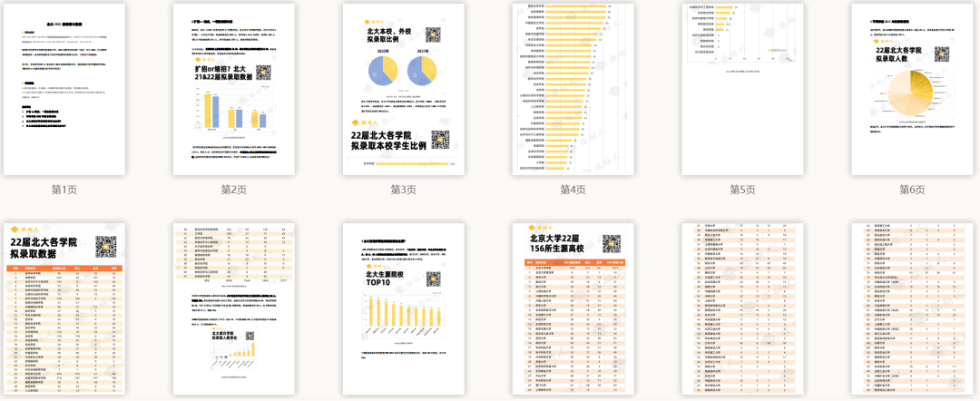Select page 2 thumbnail with 扩招or缩招 chart
The width and height of the screenshot is (980, 401).
234,89
